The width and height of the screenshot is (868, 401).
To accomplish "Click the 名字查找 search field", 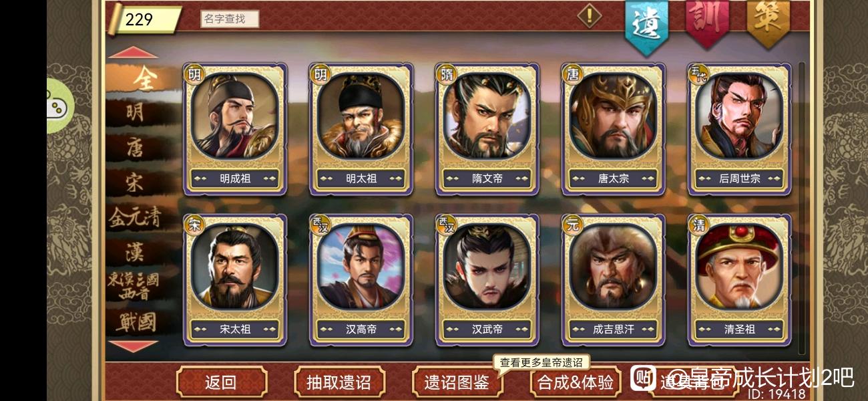I will pos(230,19).
